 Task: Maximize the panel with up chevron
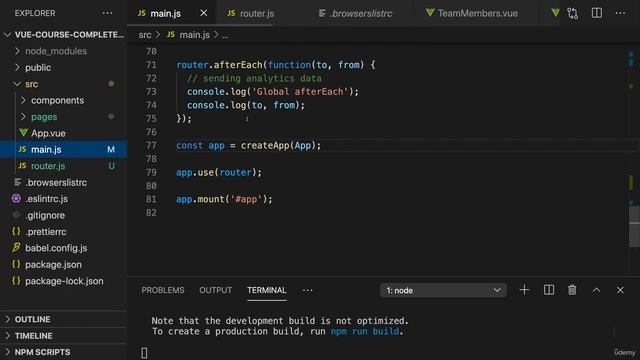point(596,290)
